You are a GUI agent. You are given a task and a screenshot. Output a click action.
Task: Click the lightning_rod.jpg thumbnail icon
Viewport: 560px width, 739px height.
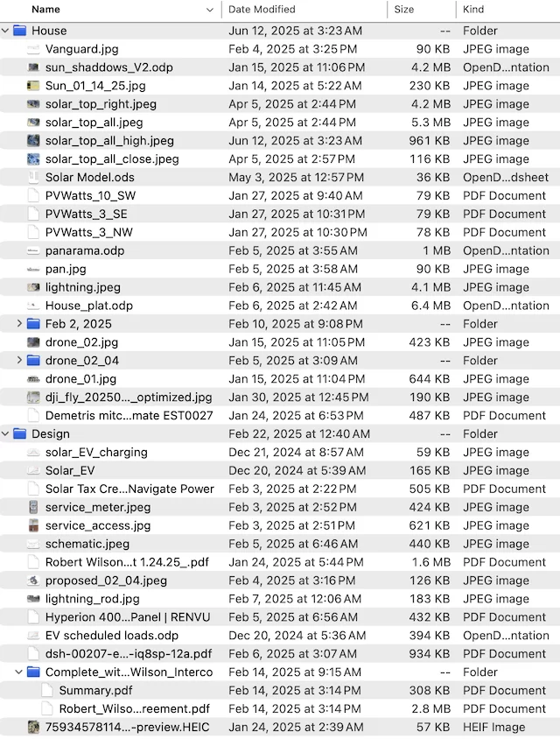33,599
